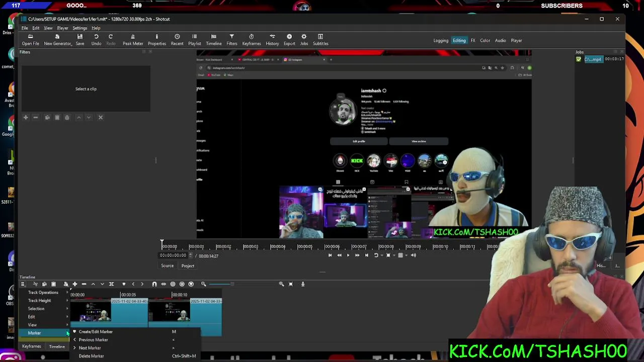Viewport: 644px width, 362px height.
Task: Click the Undo toolbar icon
Action: coord(96,40)
